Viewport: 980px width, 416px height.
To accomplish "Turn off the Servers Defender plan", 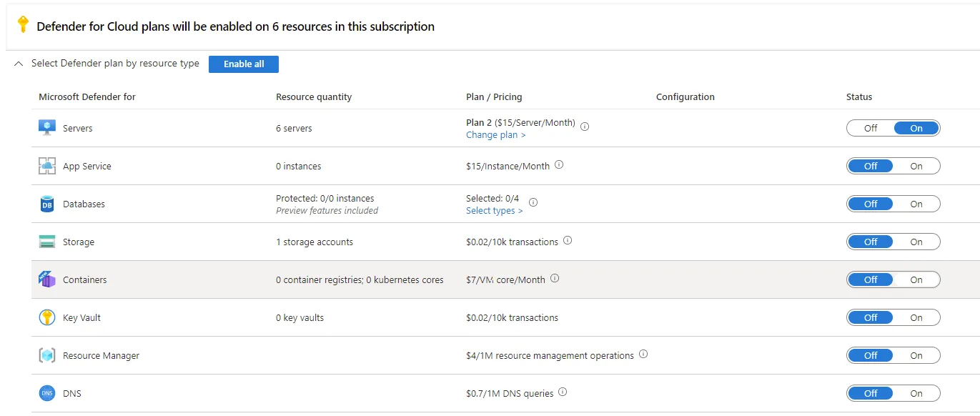I will pyautogui.click(x=871, y=129).
